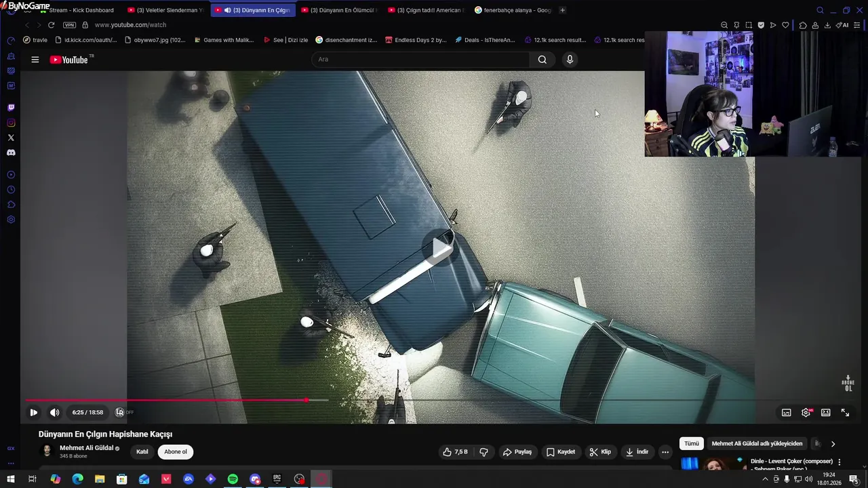
Task: Click the YouTube search magnifier button
Action: coord(542,60)
